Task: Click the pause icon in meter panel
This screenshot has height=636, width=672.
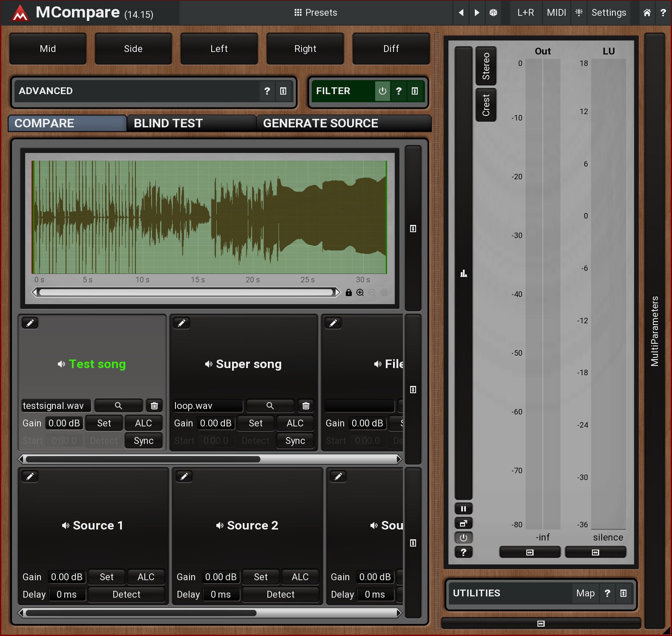Action: click(x=463, y=509)
